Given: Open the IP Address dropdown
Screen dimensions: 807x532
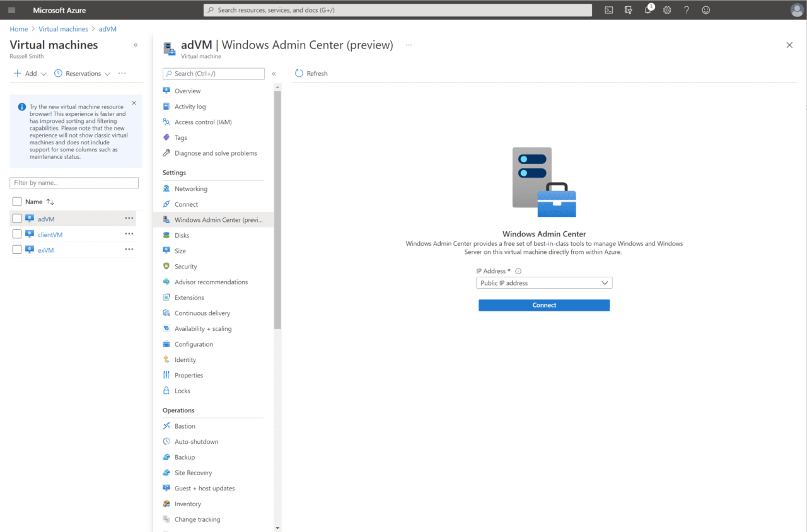Looking at the screenshot, I should (x=544, y=283).
